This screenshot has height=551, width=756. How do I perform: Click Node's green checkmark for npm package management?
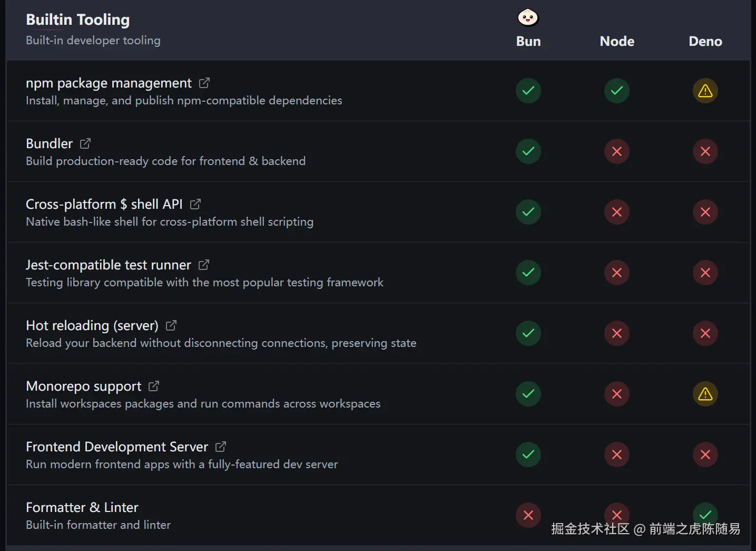click(x=617, y=91)
